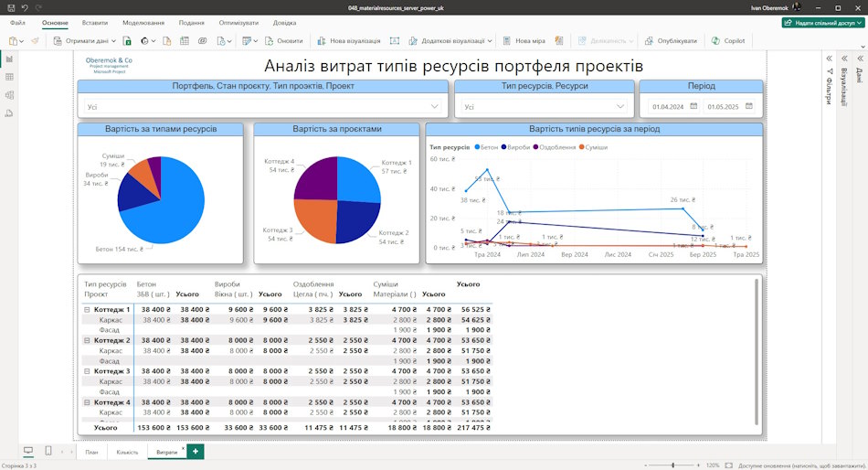The width and height of the screenshot is (868, 470).
Task: Expand the Фільтри pane
Action: coord(830,59)
